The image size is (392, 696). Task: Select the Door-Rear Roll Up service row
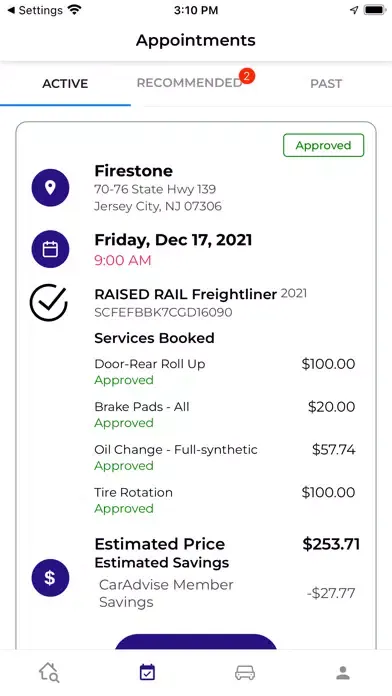point(225,372)
